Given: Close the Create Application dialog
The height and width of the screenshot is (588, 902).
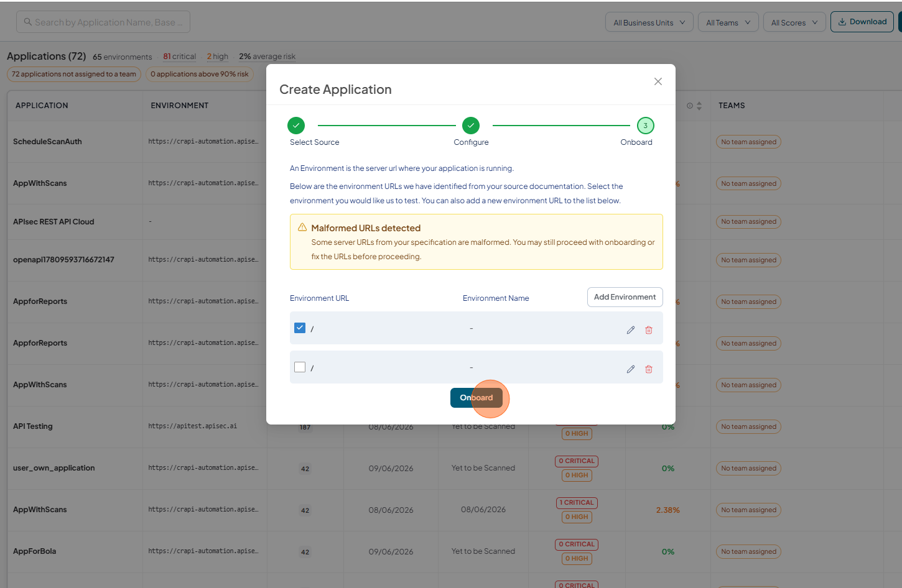Looking at the screenshot, I should [658, 81].
